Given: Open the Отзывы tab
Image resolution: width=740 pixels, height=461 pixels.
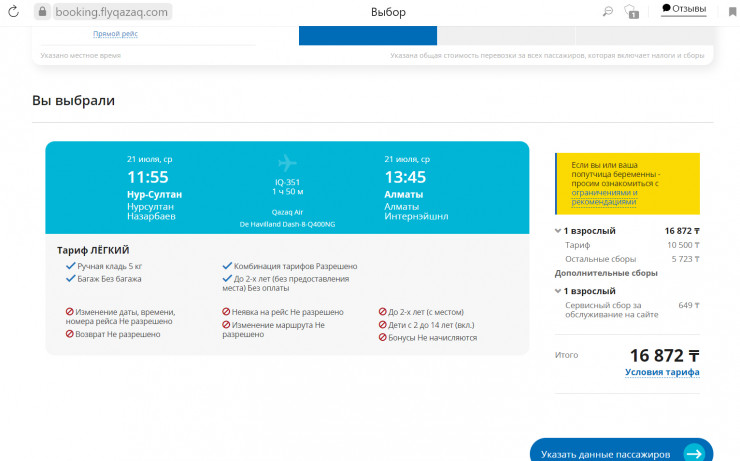Looking at the screenshot, I should (x=684, y=9).
